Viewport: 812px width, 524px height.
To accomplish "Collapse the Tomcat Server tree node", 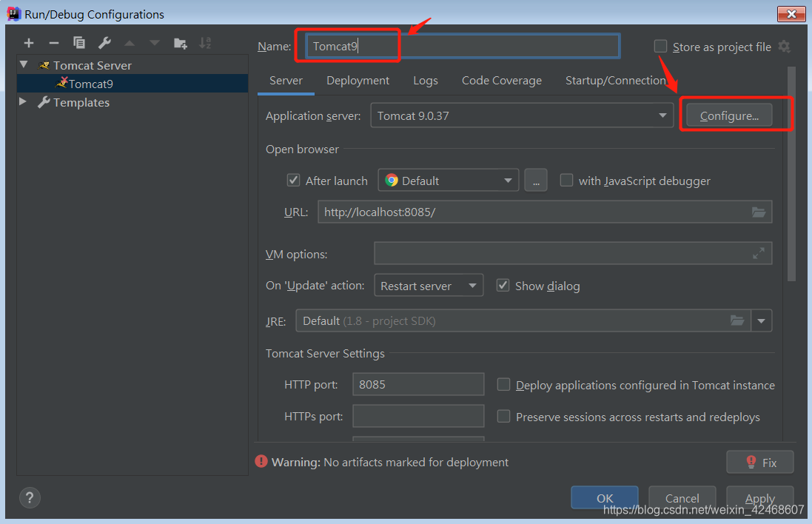I will pos(24,64).
